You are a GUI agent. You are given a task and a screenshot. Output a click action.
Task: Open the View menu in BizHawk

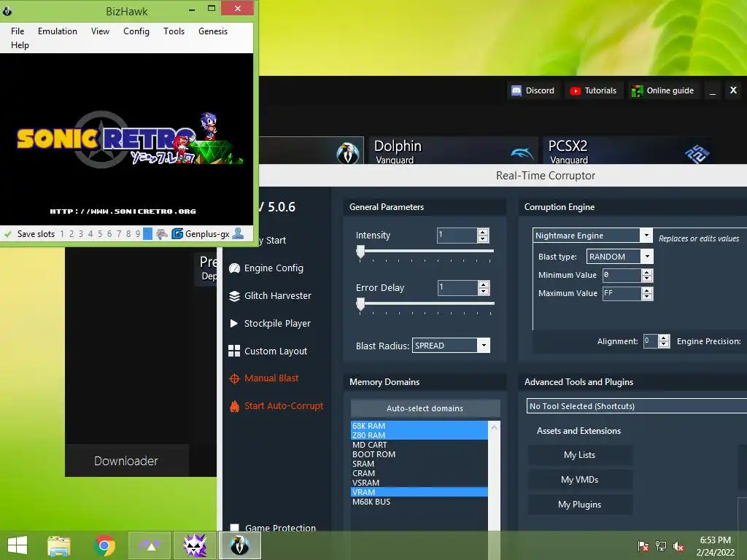[x=100, y=31]
